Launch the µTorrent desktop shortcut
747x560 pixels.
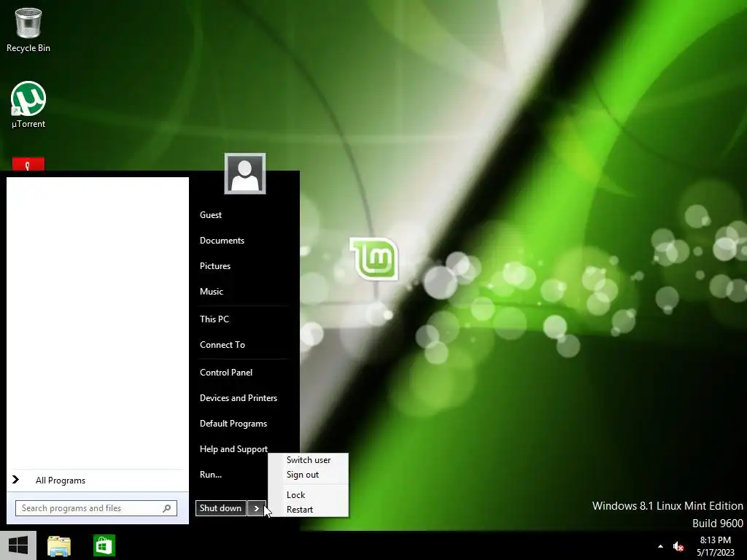click(x=28, y=105)
